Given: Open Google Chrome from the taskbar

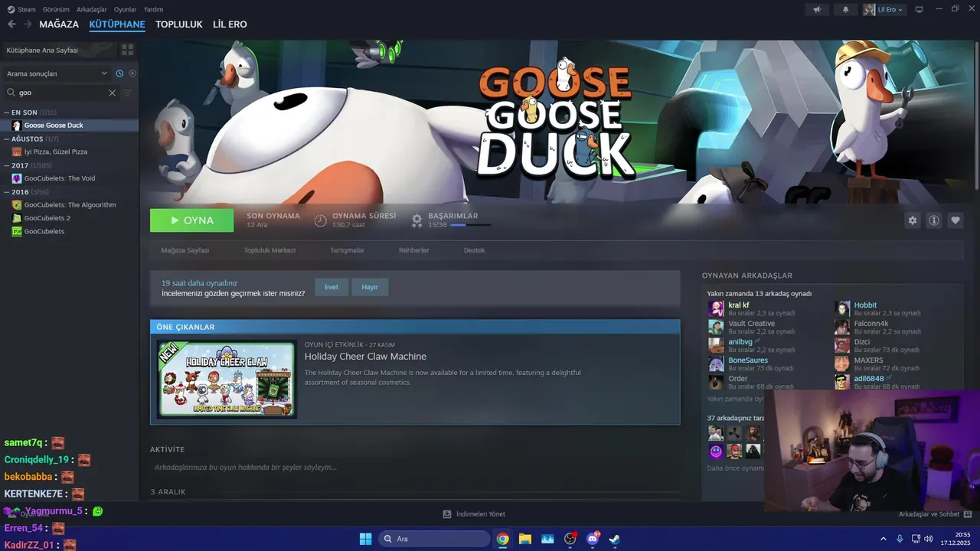Looking at the screenshot, I should tap(502, 539).
